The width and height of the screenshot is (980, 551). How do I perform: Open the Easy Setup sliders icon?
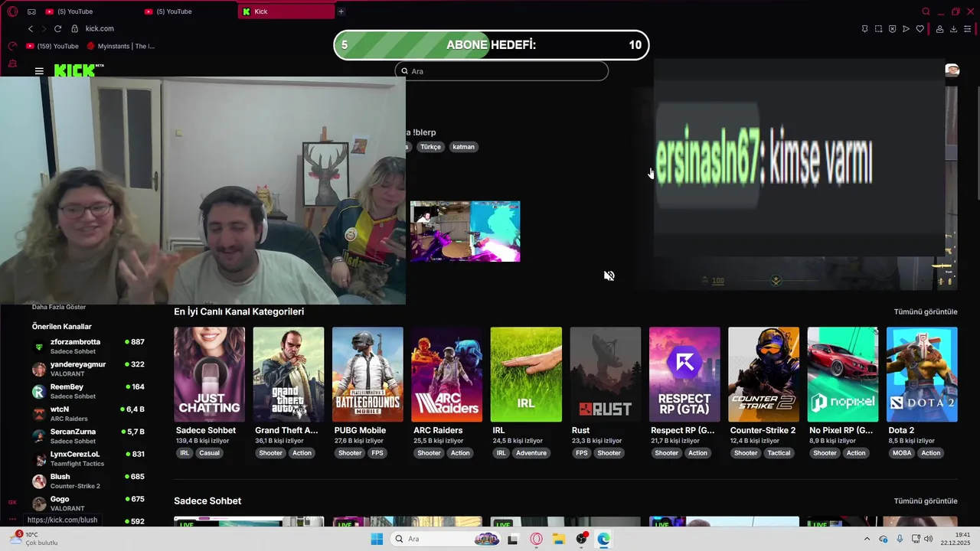[967, 29]
